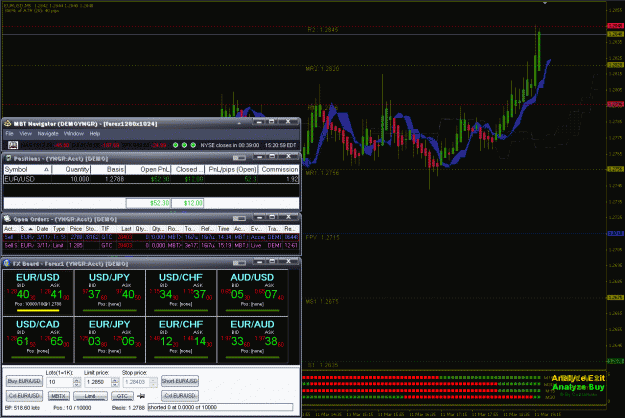
Task: Click the Limit price field showing 1.2850
Action: click(98, 382)
